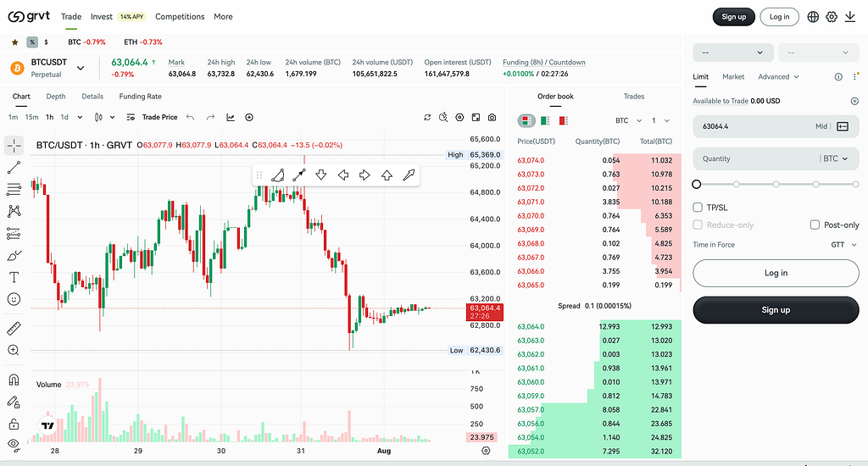Click the Mid price button
Image resolution: width=868 pixels, height=466 pixels.
[821, 126]
